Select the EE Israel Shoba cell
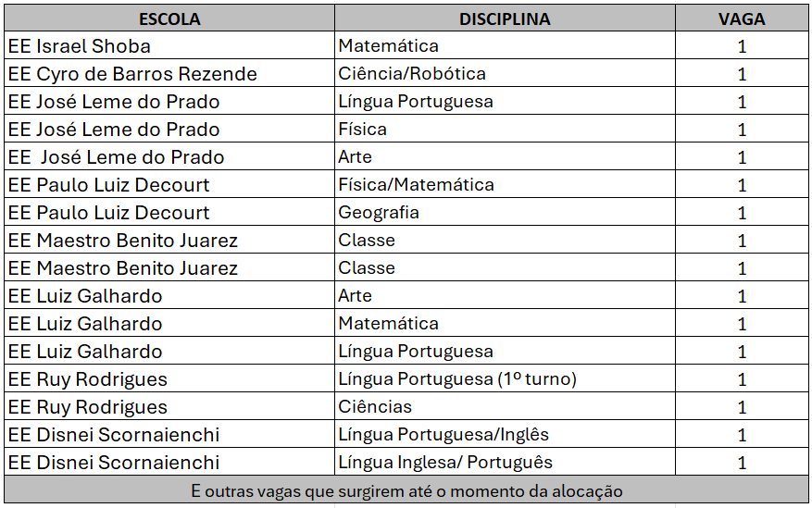This screenshot has height=508, width=812. (79, 46)
